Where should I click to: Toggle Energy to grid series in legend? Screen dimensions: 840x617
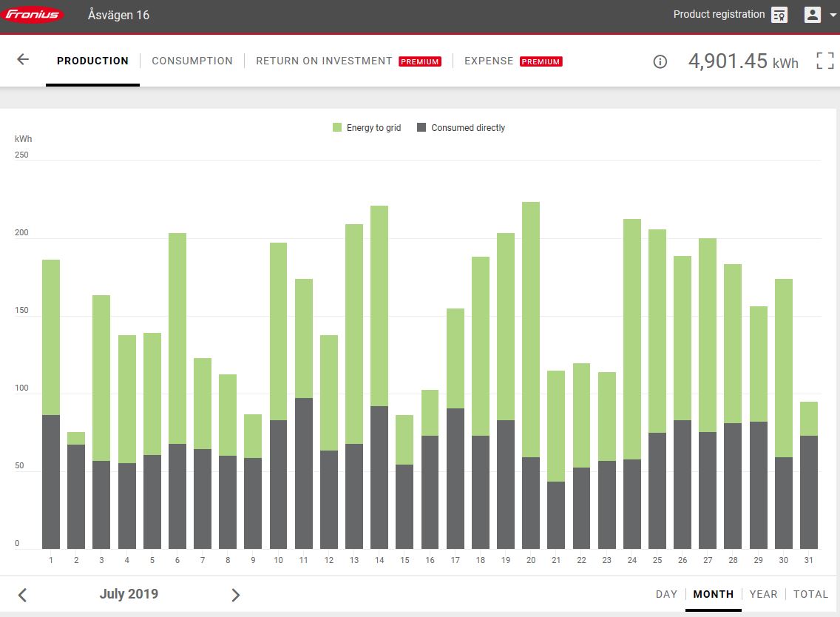[x=367, y=128]
